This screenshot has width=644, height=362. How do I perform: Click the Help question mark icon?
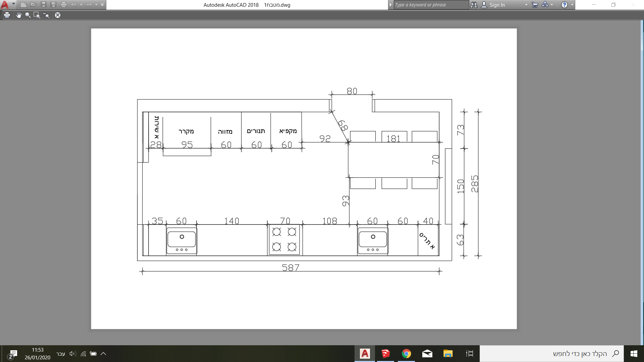click(565, 5)
